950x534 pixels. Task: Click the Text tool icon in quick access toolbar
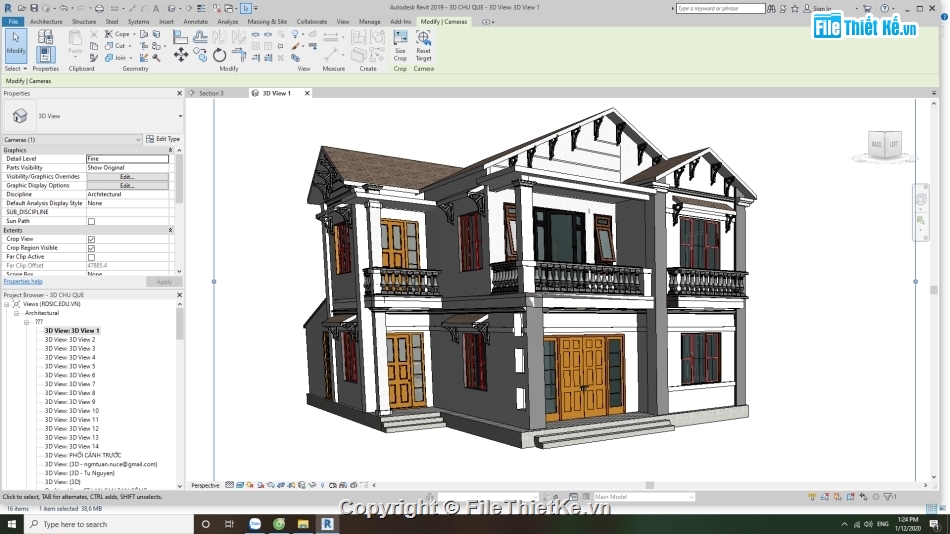tap(156, 8)
